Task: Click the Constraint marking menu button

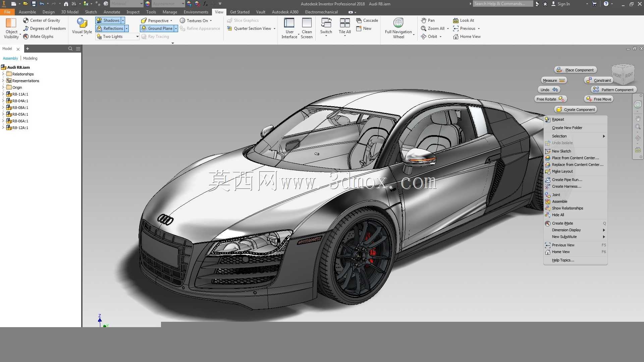Action: pos(599,80)
